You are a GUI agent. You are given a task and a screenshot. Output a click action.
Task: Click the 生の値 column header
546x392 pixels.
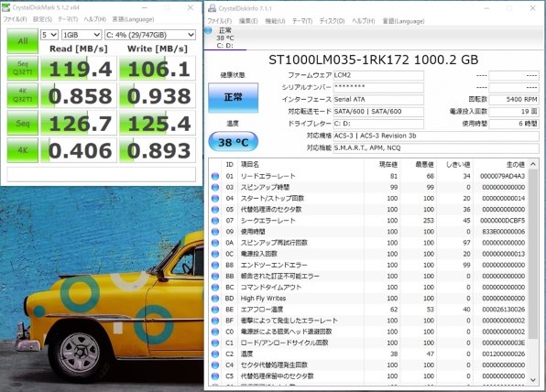click(x=516, y=164)
